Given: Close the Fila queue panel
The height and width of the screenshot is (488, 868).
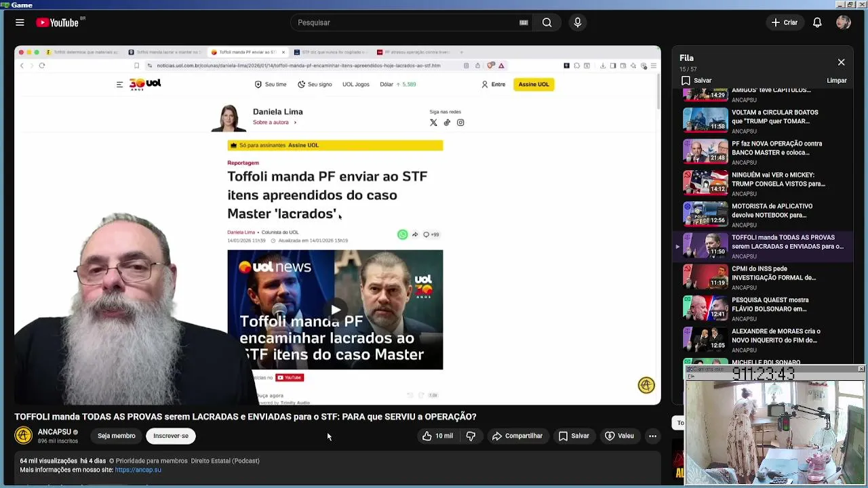Looking at the screenshot, I should pyautogui.click(x=841, y=62).
